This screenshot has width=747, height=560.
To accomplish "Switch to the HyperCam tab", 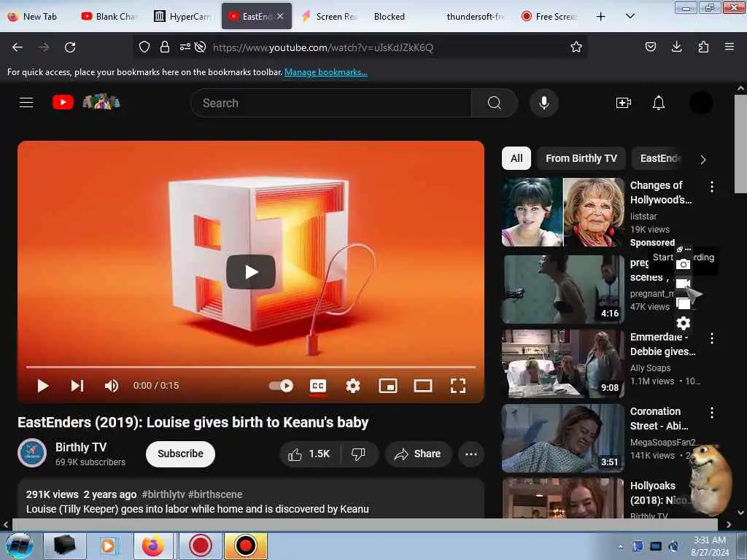I will pos(183,17).
